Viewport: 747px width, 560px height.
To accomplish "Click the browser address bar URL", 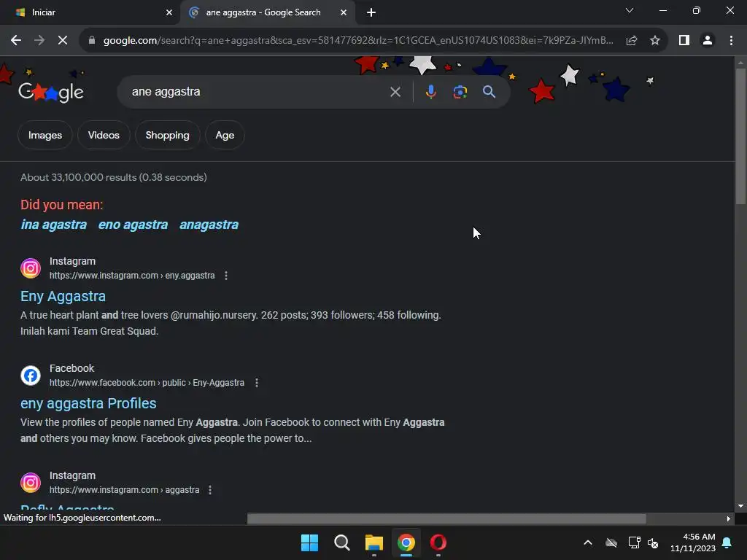I will click(358, 41).
